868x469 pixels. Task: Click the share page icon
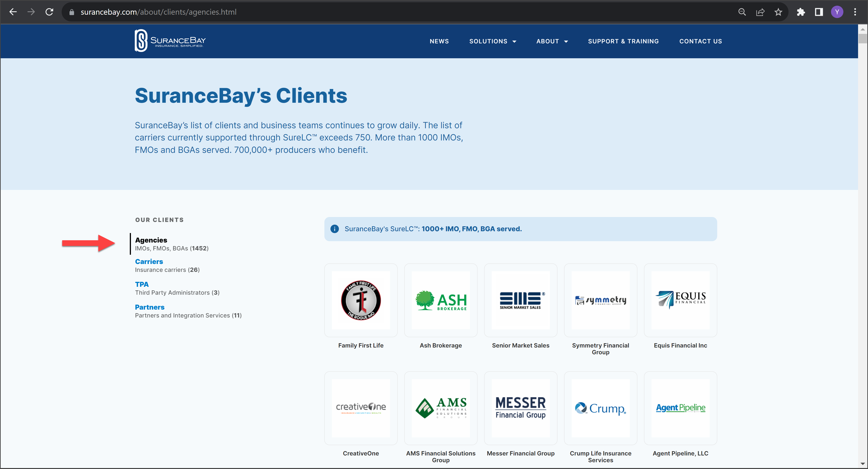click(x=760, y=12)
